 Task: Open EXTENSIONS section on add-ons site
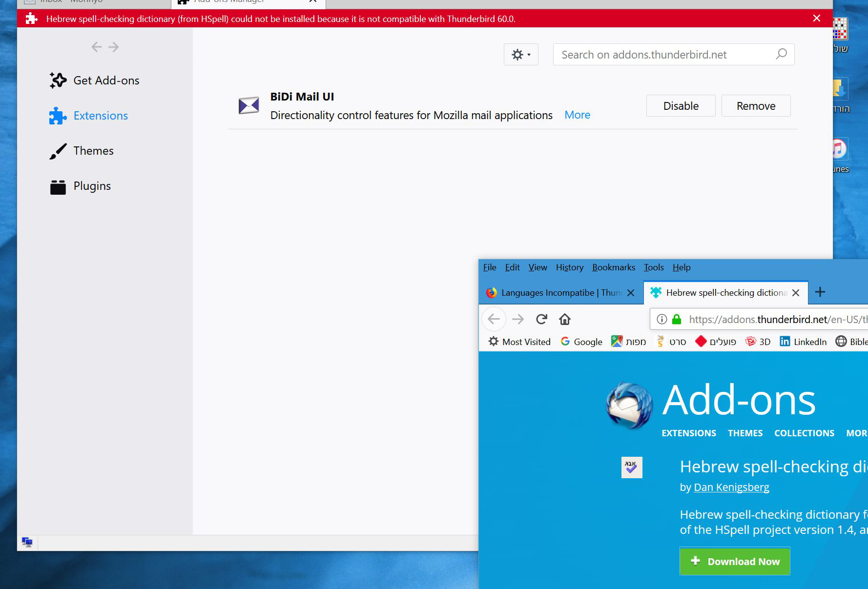(x=689, y=433)
